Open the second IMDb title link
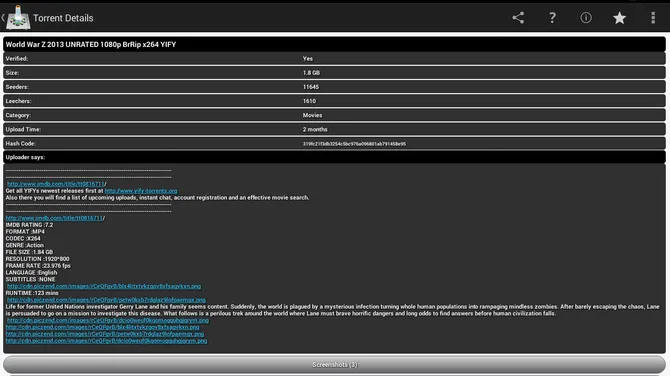 tap(54, 218)
